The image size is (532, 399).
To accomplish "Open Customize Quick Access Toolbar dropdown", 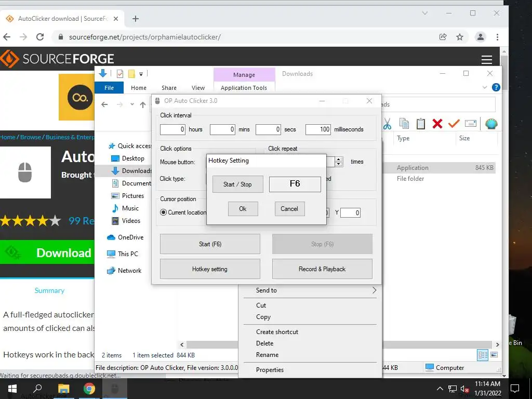I will [141, 74].
